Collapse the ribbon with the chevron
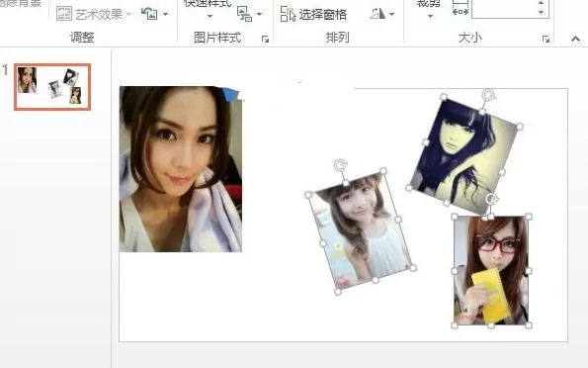 (x=575, y=39)
